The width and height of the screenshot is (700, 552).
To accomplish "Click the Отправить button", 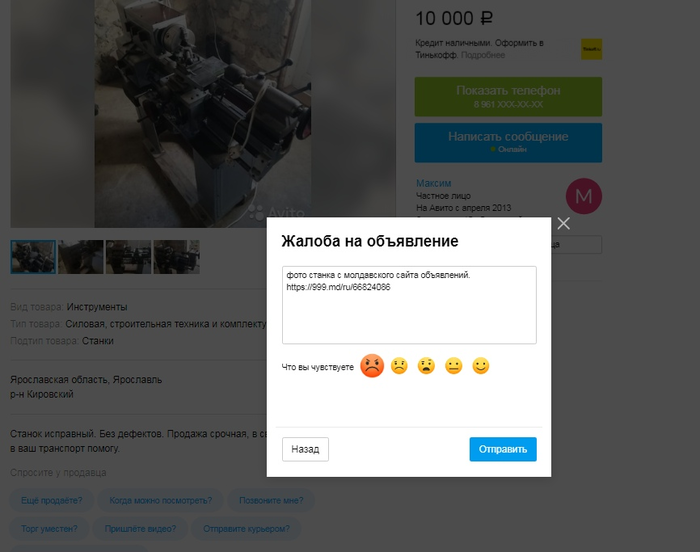I will click(x=503, y=449).
